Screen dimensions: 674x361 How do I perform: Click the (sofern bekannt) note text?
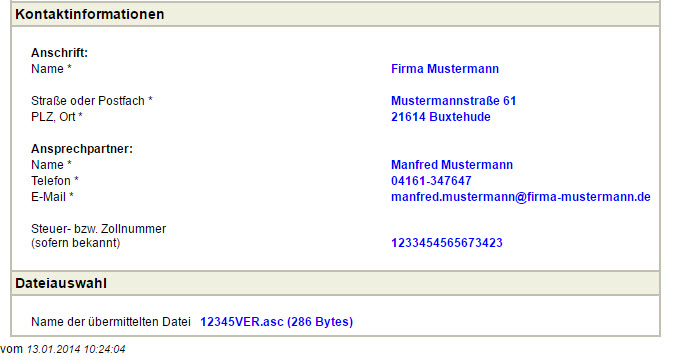[76, 243]
